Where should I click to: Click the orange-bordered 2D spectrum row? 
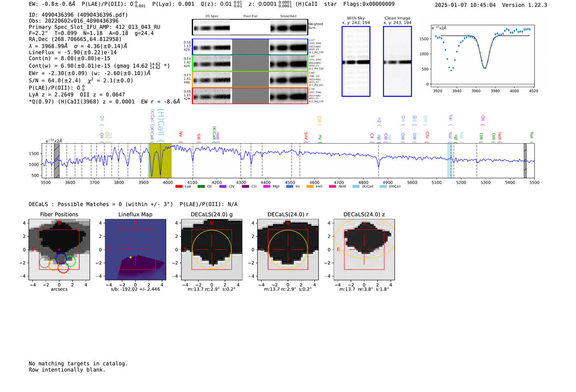tap(250, 79)
